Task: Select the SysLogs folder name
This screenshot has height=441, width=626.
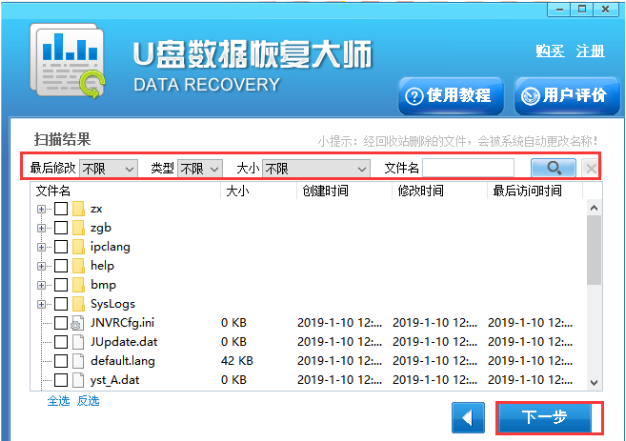Action: point(113,304)
